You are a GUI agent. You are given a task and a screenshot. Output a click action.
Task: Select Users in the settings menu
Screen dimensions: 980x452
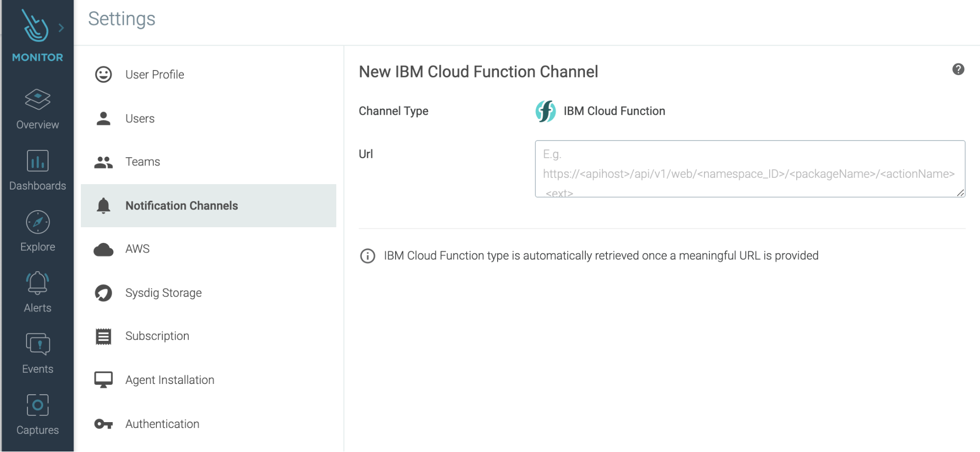(x=208, y=119)
